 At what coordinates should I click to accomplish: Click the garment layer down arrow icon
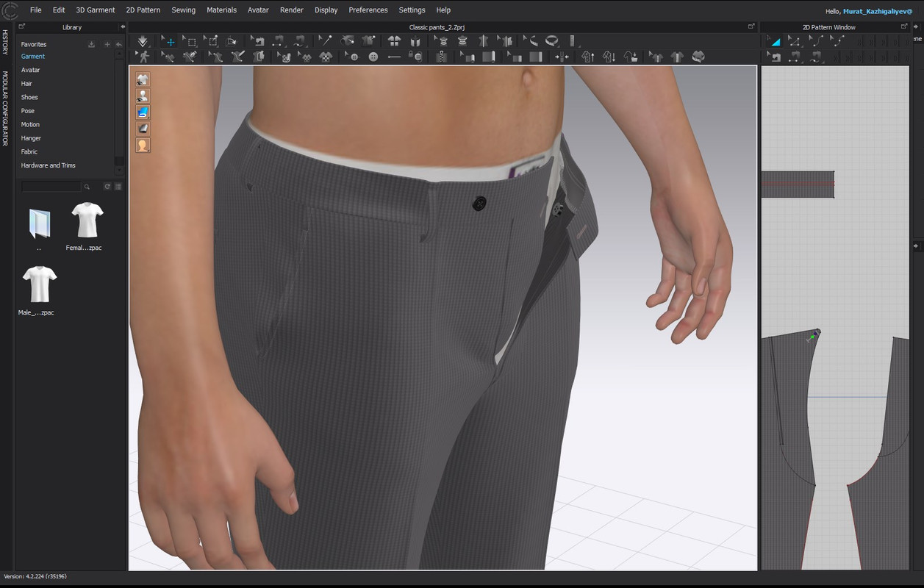tap(609, 57)
